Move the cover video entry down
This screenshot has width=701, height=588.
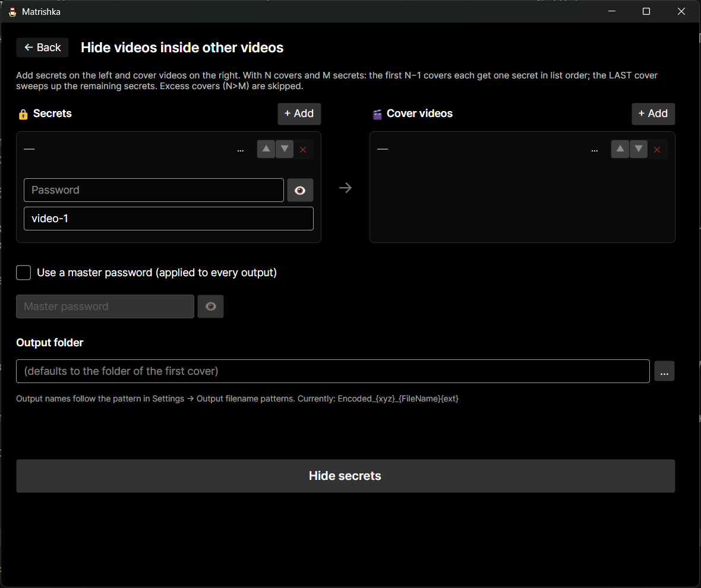(x=639, y=149)
